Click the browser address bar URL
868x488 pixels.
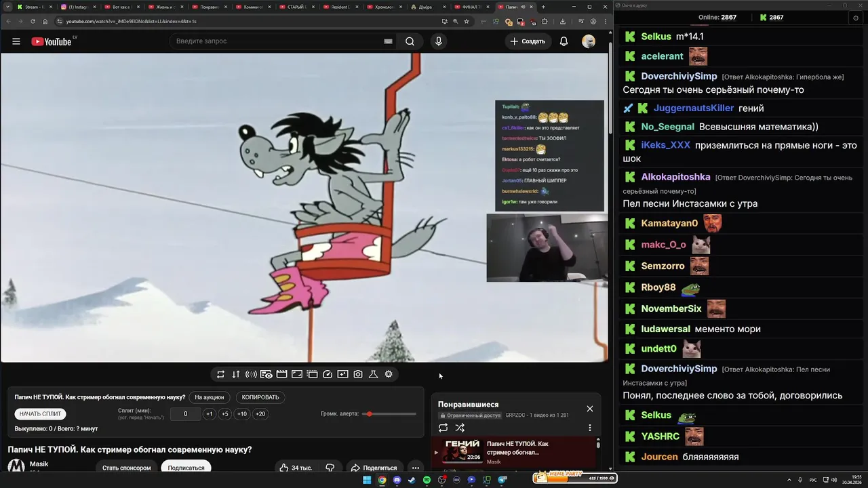(x=132, y=21)
